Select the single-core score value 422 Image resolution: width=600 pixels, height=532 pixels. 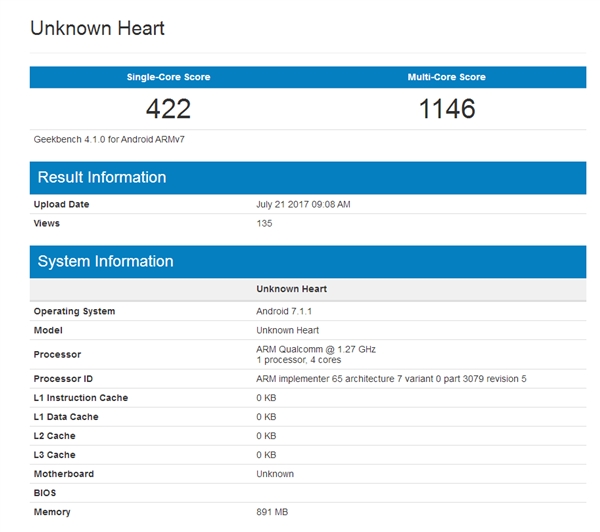[168, 108]
